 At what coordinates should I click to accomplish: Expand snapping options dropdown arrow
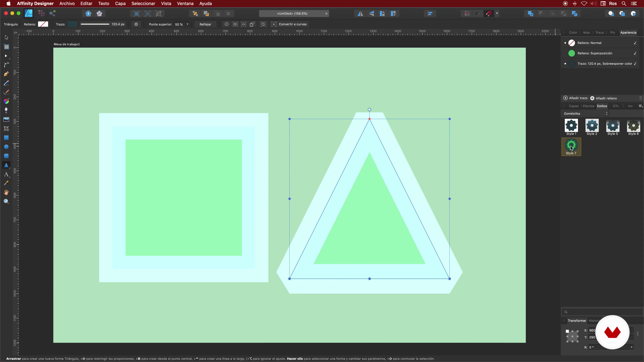coord(497,13)
